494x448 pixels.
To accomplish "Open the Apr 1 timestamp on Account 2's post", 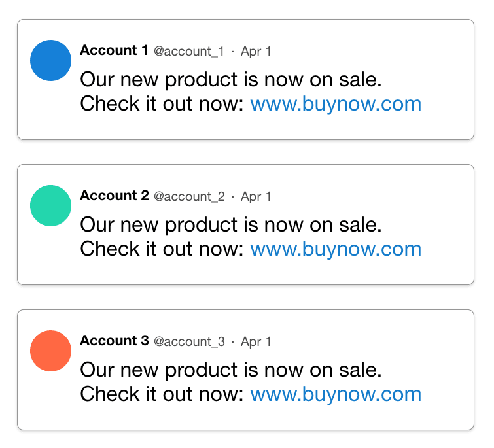I will click(256, 196).
